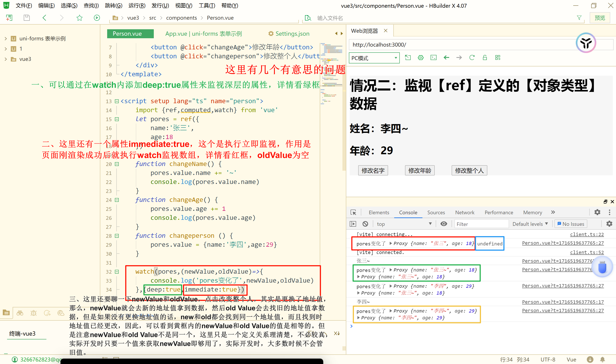This screenshot has width=616, height=364.
Task: Open DevTools settings gear
Action: tap(597, 212)
